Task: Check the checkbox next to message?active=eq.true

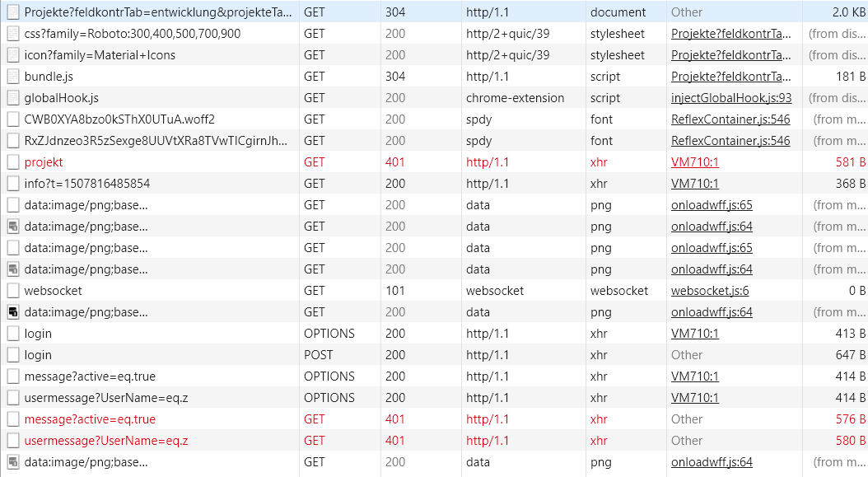Action: pos(12,376)
